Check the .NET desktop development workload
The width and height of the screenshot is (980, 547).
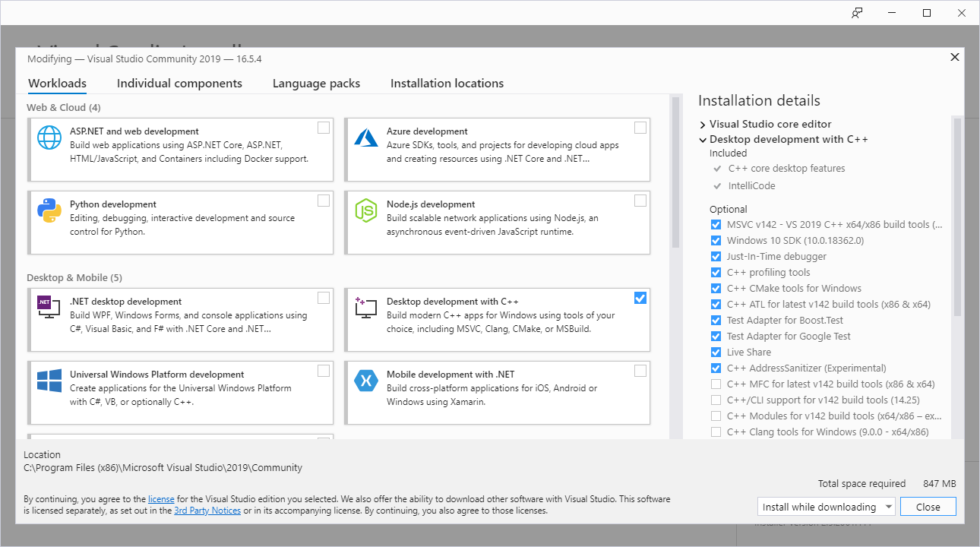324,298
